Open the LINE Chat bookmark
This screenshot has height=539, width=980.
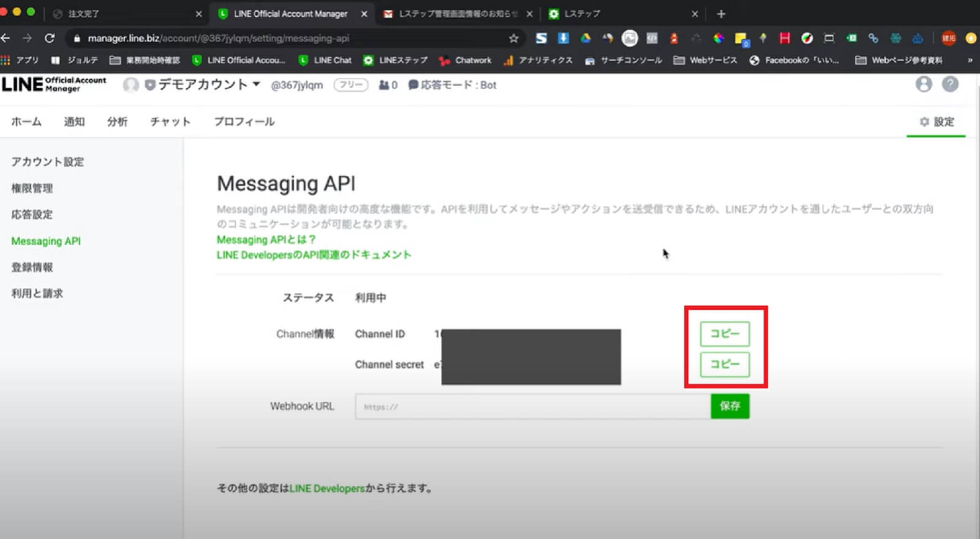[x=325, y=60]
